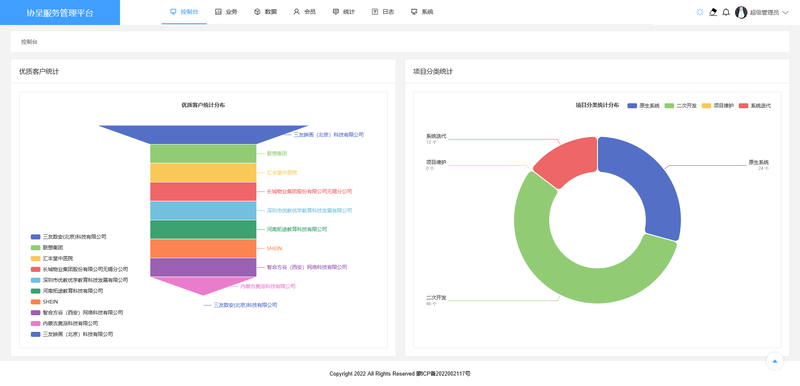Toggle the 长城物业 legend entry
800x386 pixels.
[79, 269]
